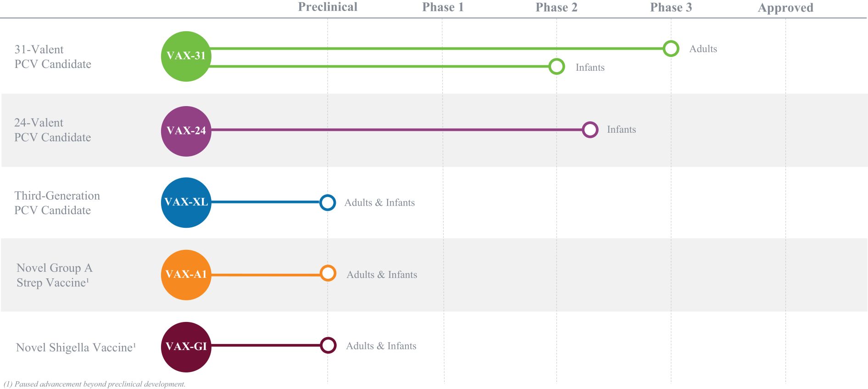Viewport: 868px width, 389px height.
Task: Click the VAX-XL preclinical endpoint marker
Action: (x=328, y=202)
